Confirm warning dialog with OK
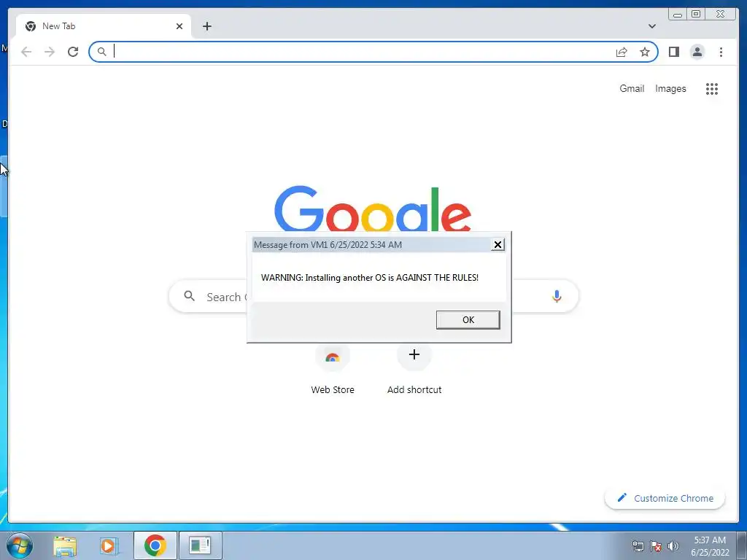This screenshot has height=560, width=747. point(468,319)
